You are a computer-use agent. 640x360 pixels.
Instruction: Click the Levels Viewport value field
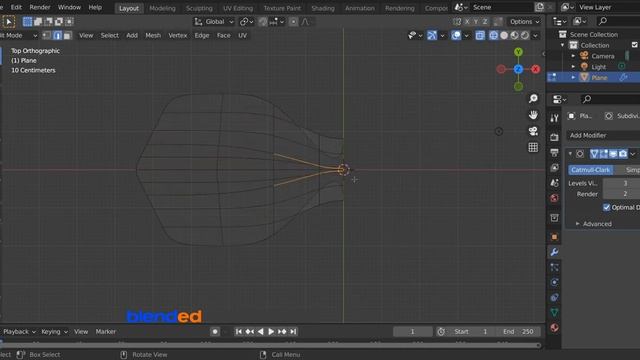coord(621,183)
